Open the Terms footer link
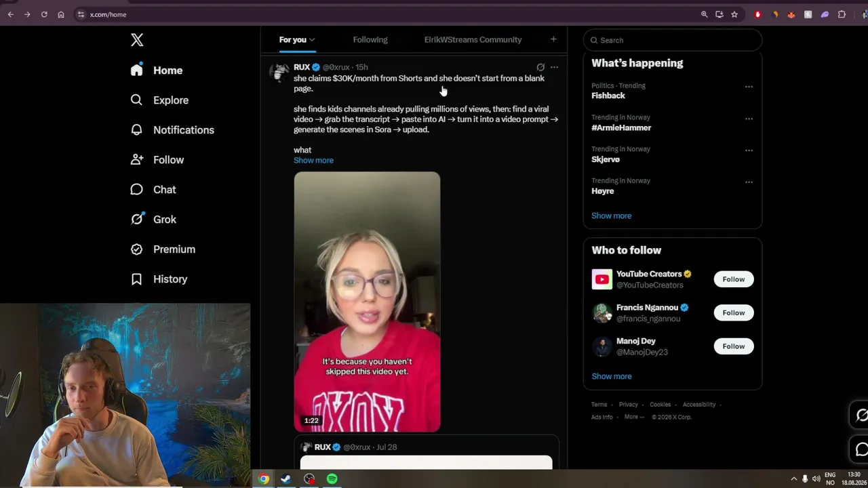 click(x=599, y=405)
